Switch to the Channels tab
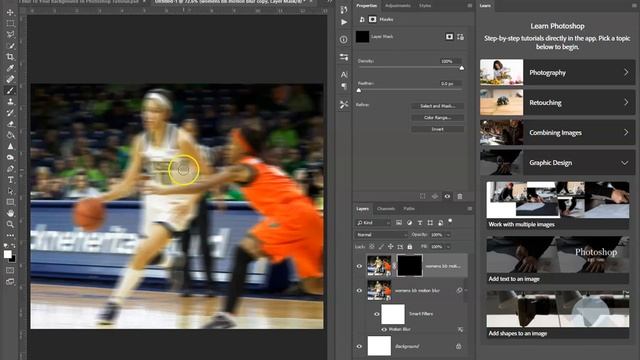 [x=386, y=209]
